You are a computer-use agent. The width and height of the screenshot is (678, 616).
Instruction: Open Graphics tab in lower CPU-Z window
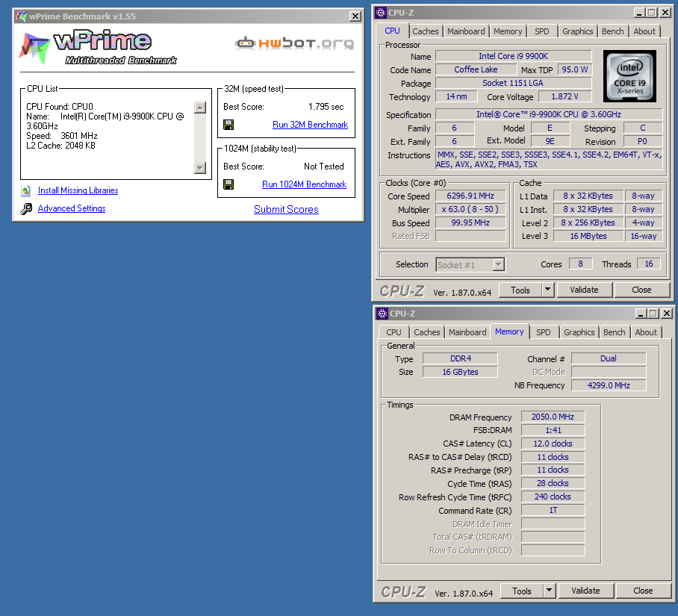579,332
